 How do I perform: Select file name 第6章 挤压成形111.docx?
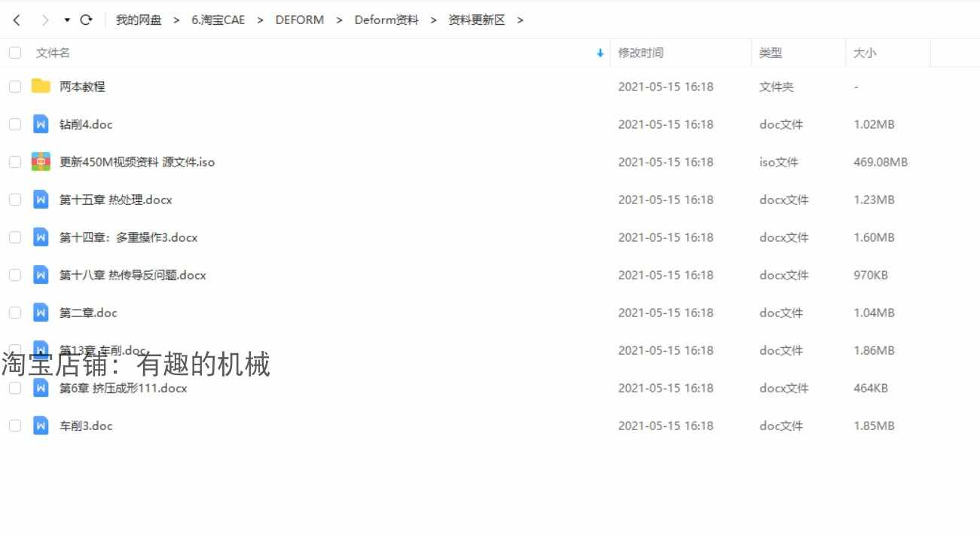tap(124, 388)
